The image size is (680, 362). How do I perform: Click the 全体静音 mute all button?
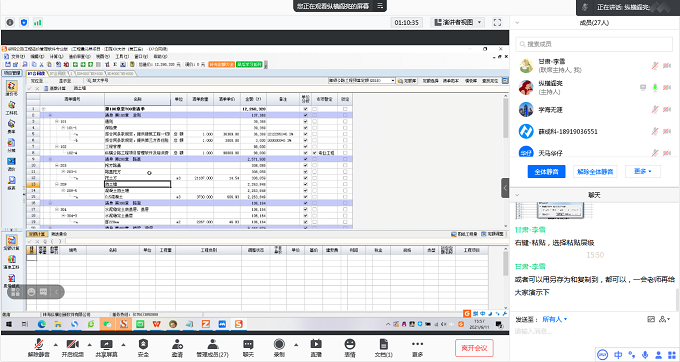click(546, 171)
